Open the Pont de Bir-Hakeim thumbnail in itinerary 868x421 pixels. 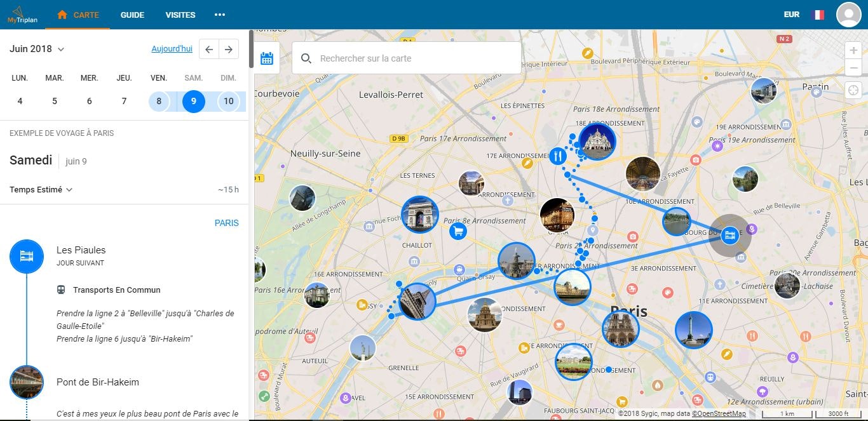[26, 382]
